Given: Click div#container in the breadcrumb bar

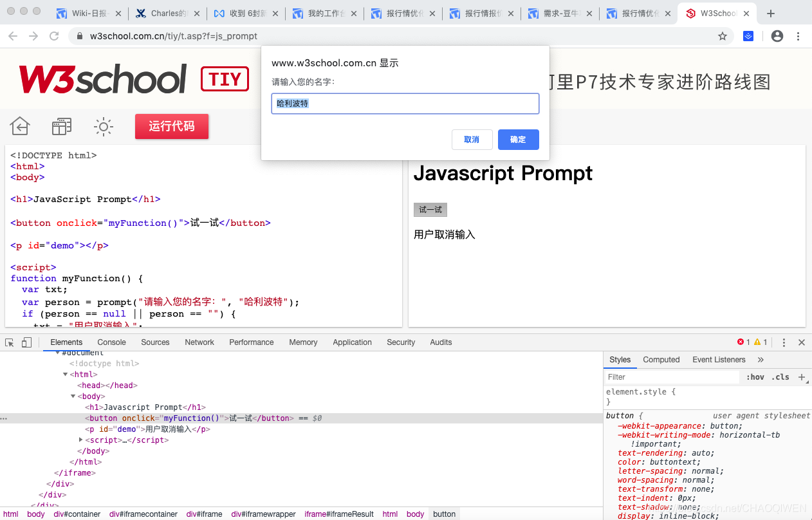Looking at the screenshot, I should coord(77,514).
